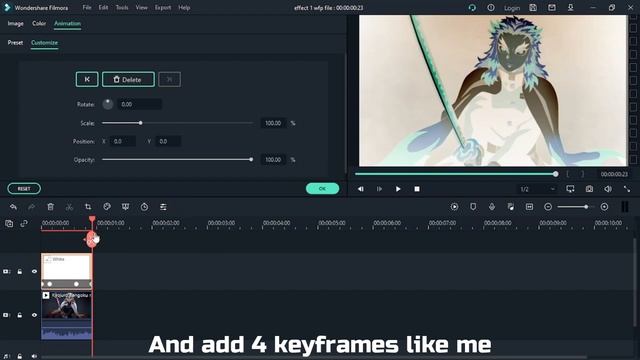Add a marker with the shield icon
Viewport: 640px width, 360px height.
(x=473, y=207)
